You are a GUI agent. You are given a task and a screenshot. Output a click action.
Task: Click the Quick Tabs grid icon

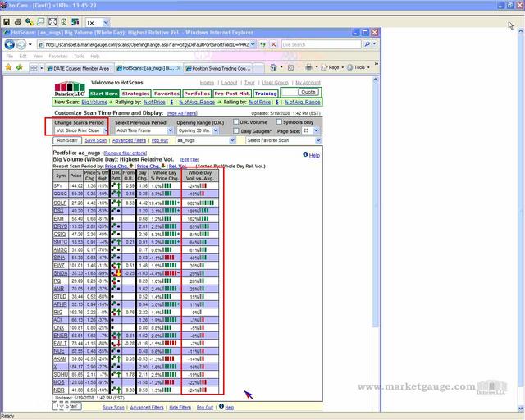click(x=34, y=68)
